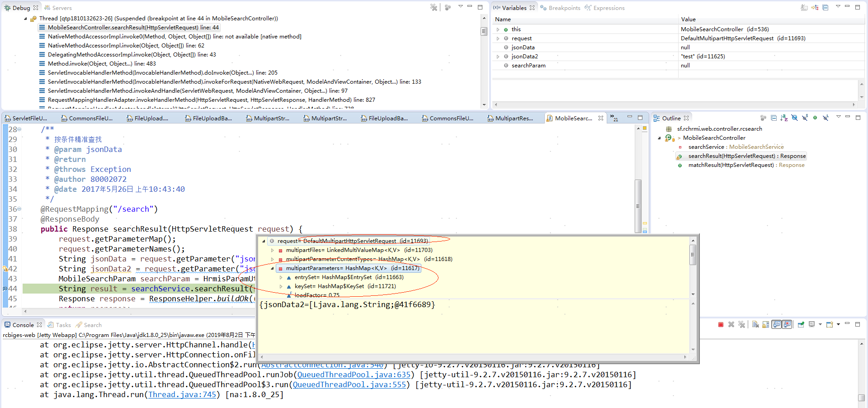Open Outline view menu triangle
The width and height of the screenshot is (868, 408).
point(838,117)
